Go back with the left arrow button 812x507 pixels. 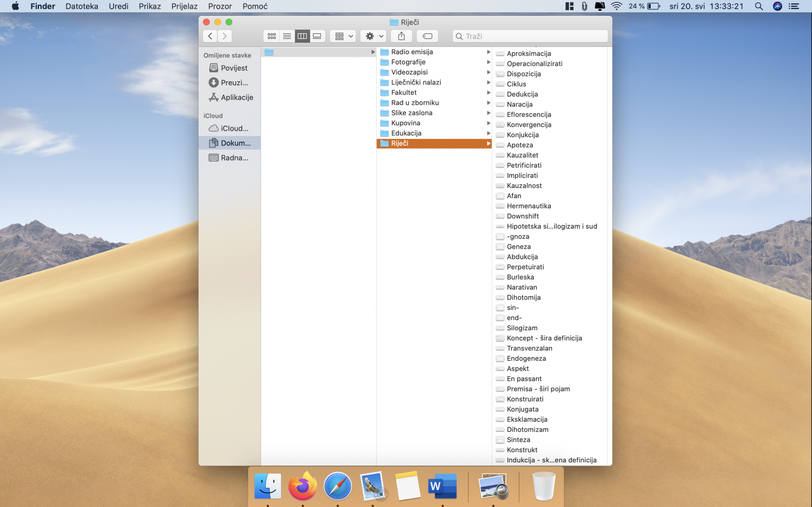pos(210,36)
